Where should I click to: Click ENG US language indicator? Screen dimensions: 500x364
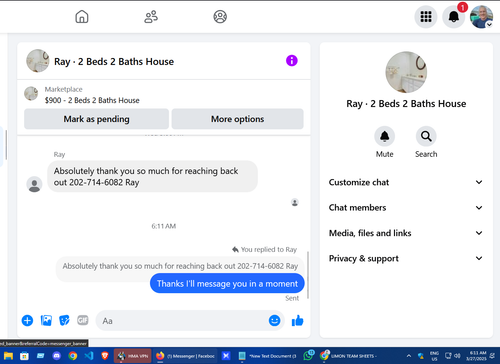tap(434, 356)
